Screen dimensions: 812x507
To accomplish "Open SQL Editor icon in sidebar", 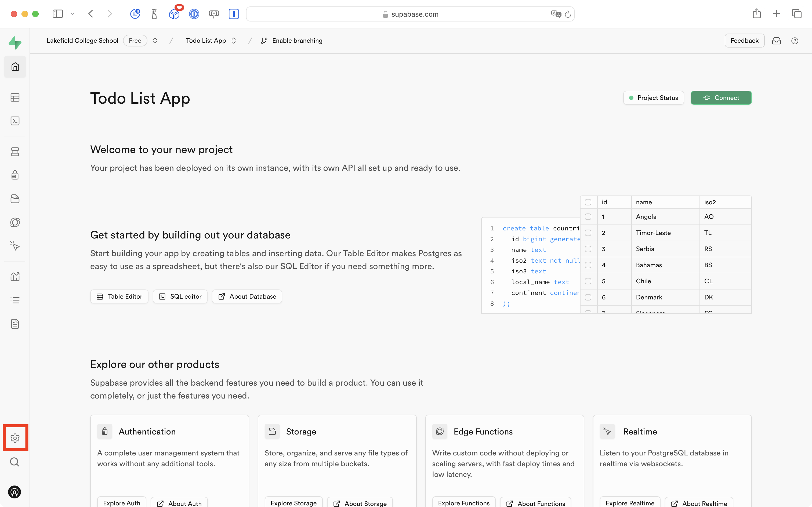I will pyautogui.click(x=15, y=121).
